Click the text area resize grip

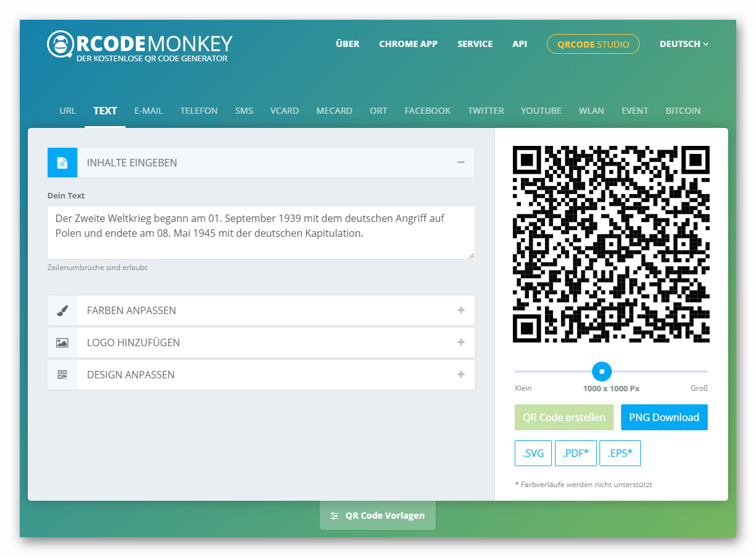pos(471,255)
